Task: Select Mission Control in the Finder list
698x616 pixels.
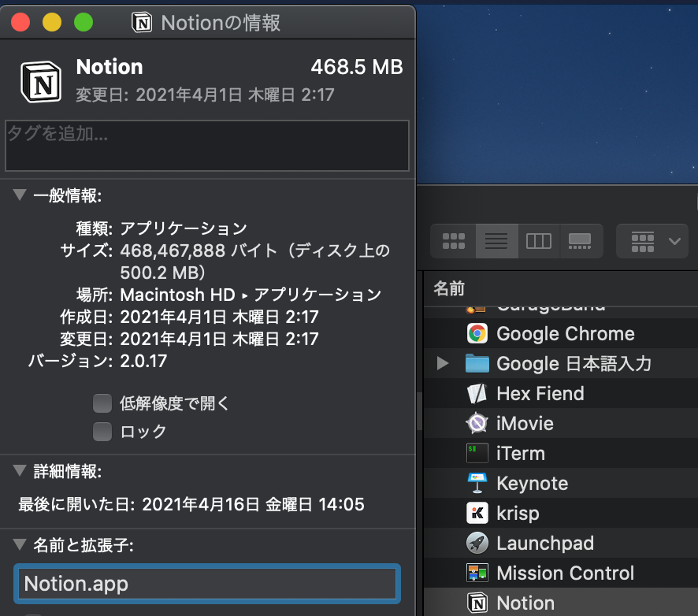Action: (x=566, y=573)
